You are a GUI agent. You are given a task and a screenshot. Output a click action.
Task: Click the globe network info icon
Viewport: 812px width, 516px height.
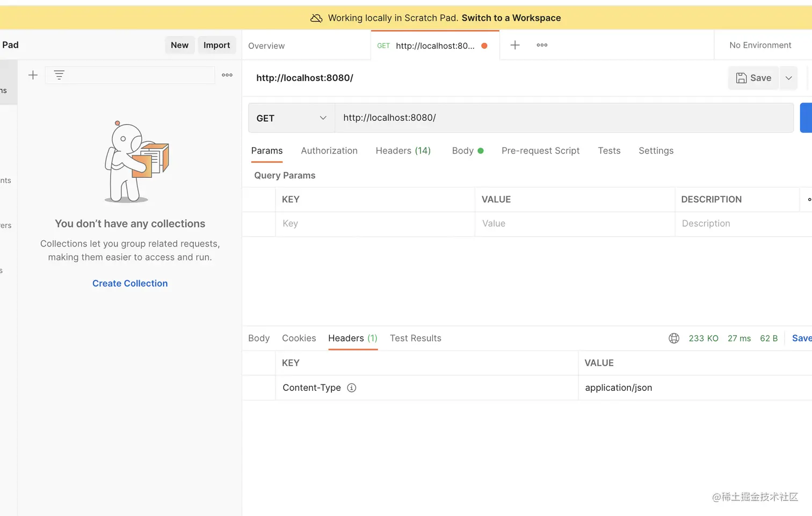click(x=673, y=338)
